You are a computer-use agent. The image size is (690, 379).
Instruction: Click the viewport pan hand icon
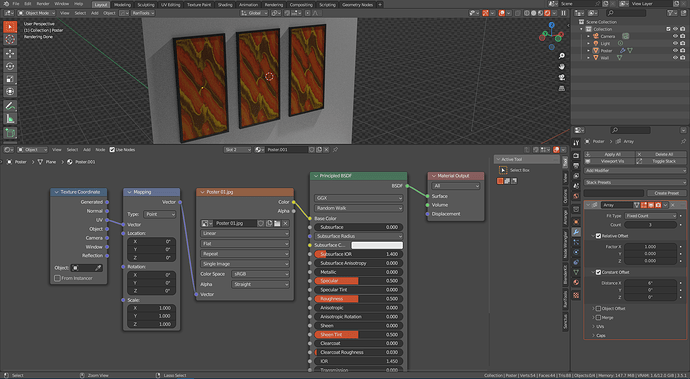pos(562,66)
